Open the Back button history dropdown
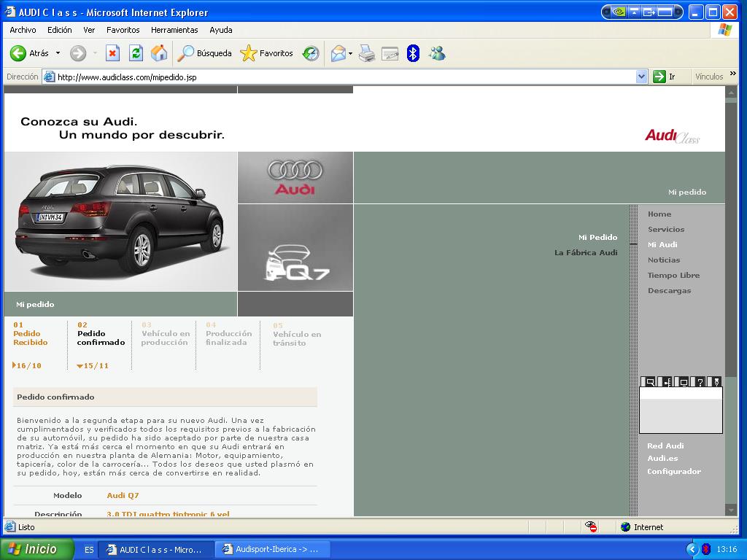Image resolution: width=747 pixels, height=560 pixels. coord(58,53)
